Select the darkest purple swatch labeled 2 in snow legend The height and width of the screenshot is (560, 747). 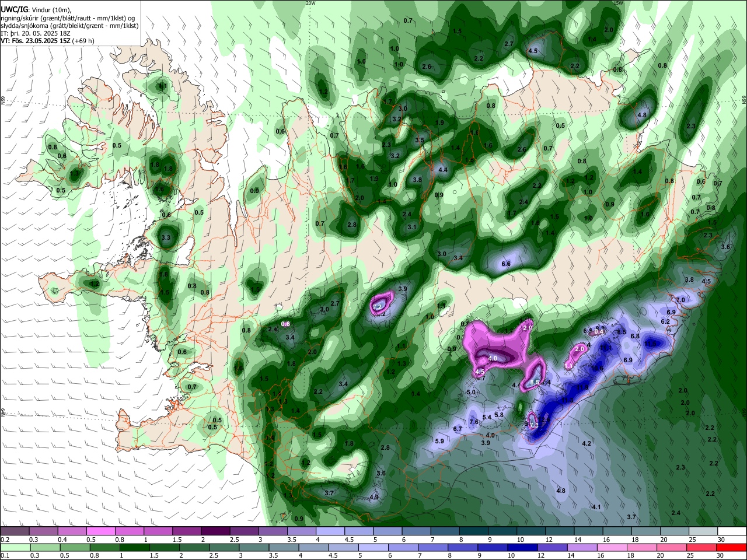tap(215, 531)
